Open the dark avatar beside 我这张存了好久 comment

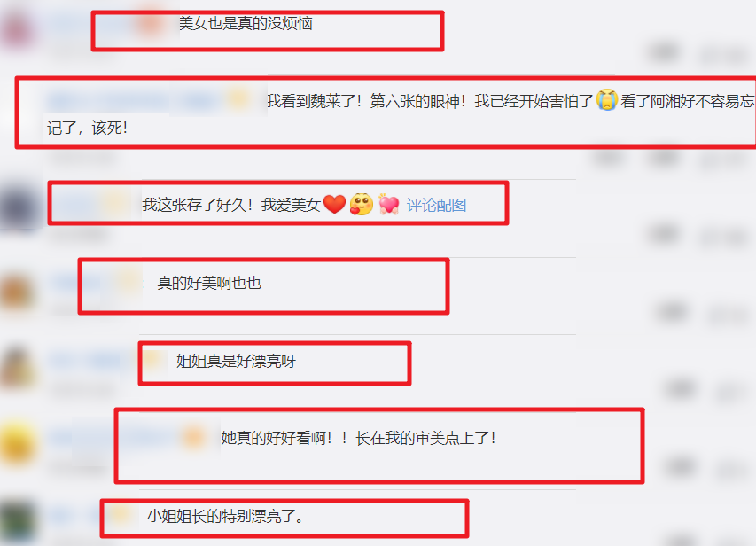[x=18, y=207]
